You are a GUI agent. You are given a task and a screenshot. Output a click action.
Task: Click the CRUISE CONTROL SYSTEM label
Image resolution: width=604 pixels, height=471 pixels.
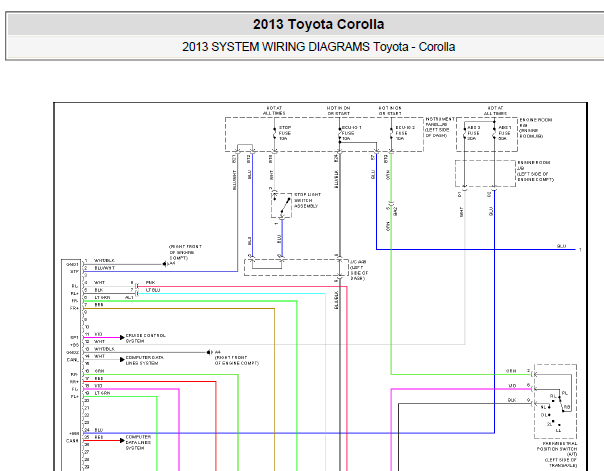[x=145, y=338]
